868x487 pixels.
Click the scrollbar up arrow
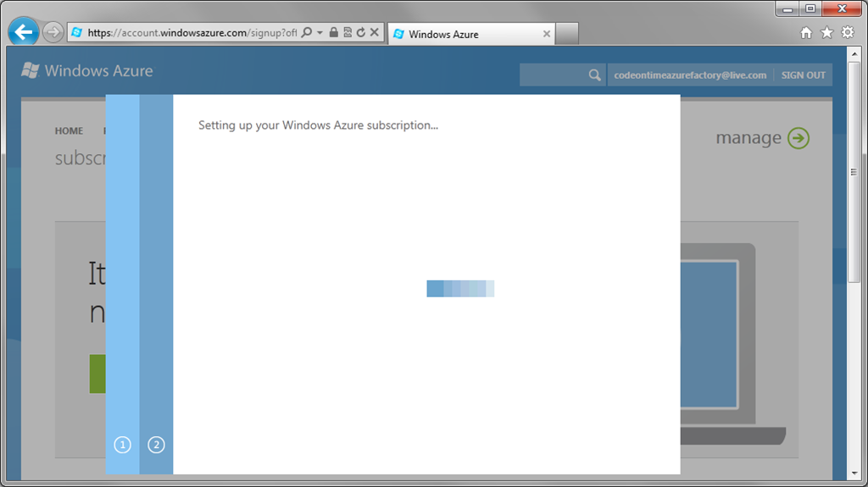(854, 53)
